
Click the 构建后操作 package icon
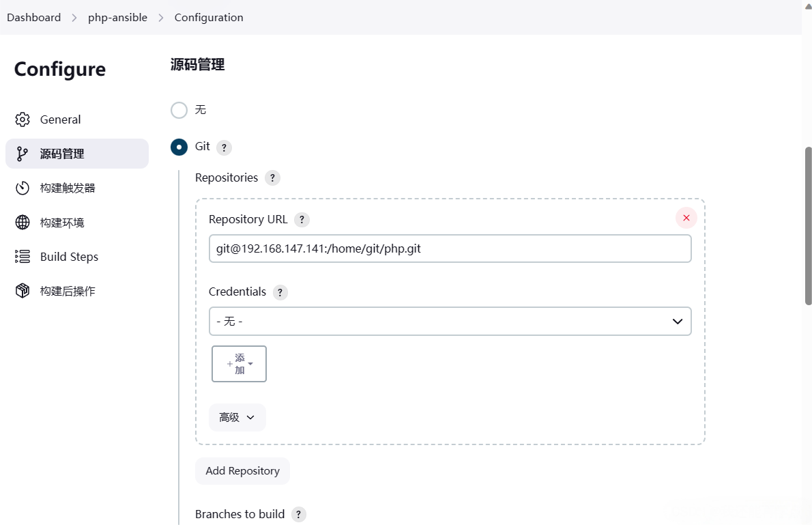point(23,291)
